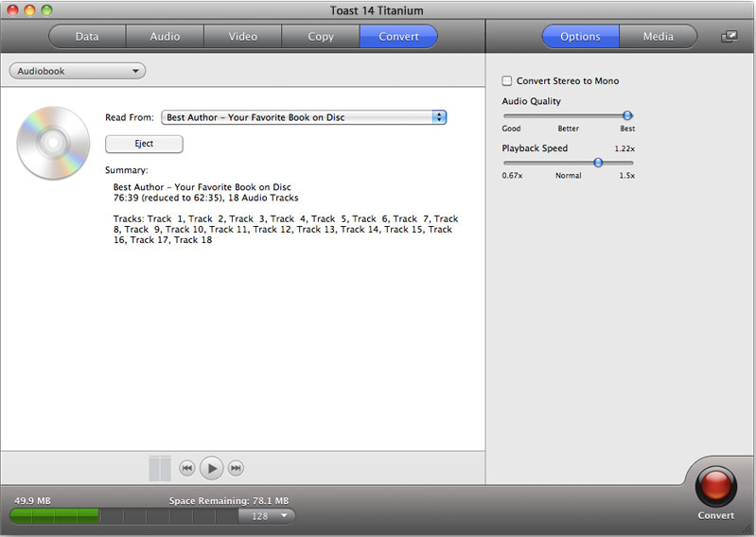Open the Audiobook format dropdown
The width and height of the screenshot is (756, 537).
[77, 71]
